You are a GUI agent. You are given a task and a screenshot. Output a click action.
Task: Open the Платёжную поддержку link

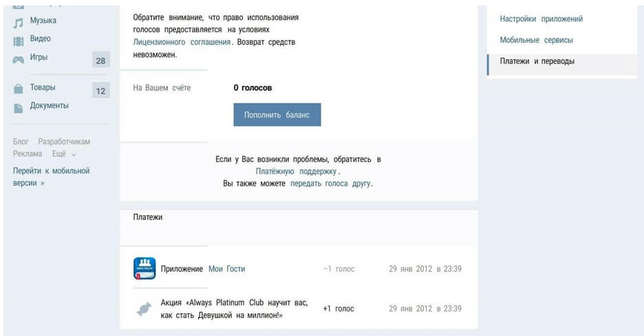coord(296,171)
